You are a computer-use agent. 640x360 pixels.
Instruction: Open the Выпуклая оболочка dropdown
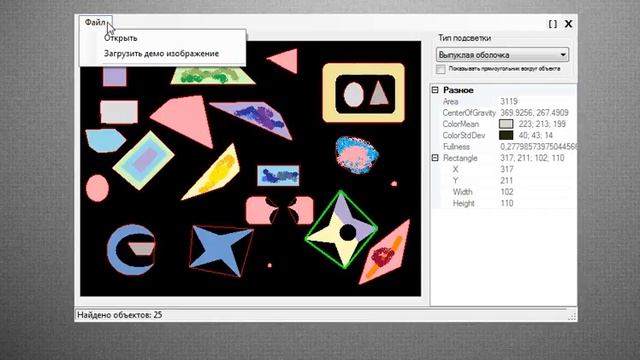coord(502,55)
